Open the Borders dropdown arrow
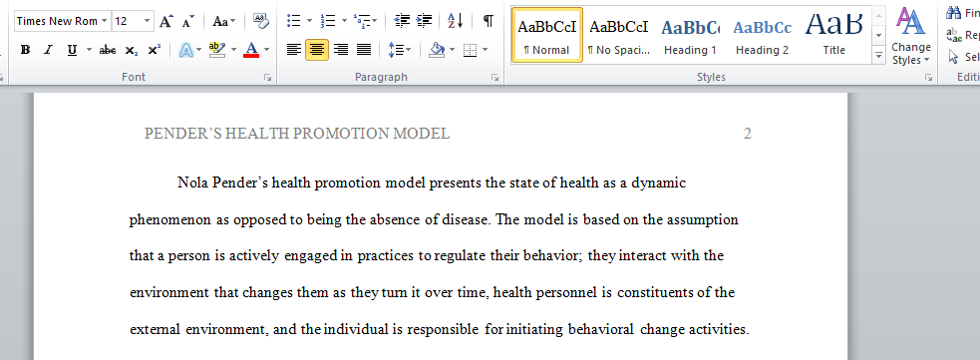 485,50
